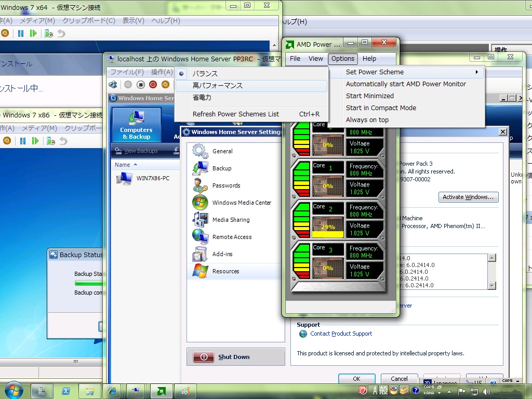Click Computers & Backup tab

tap(137, 125)
